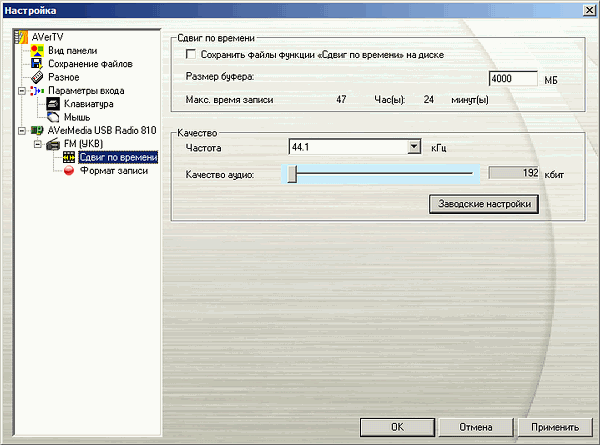Open Формат записи settings page
The image size is (600, 445).
click(x=114, y=171)
